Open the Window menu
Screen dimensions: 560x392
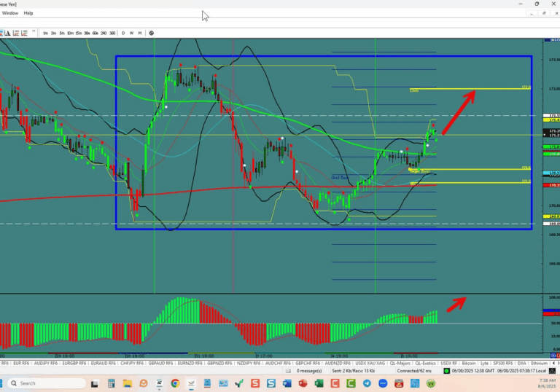[x=10, y=13]
